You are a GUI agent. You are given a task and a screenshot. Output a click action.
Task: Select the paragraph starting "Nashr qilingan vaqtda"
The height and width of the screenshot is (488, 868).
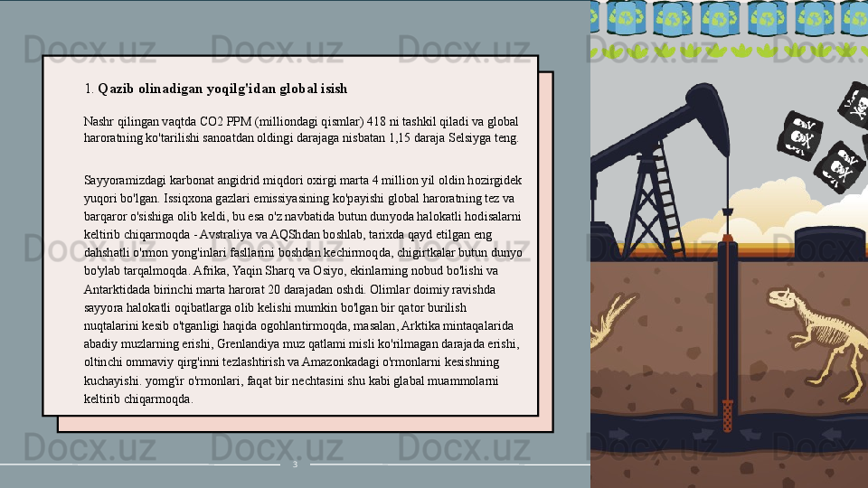300,129
